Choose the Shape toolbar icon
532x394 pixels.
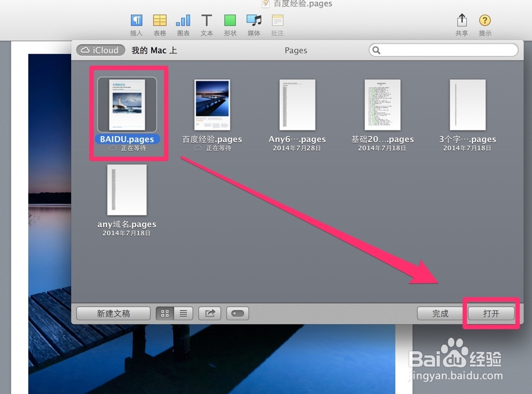pyautogui.click(x=230, y=21)
